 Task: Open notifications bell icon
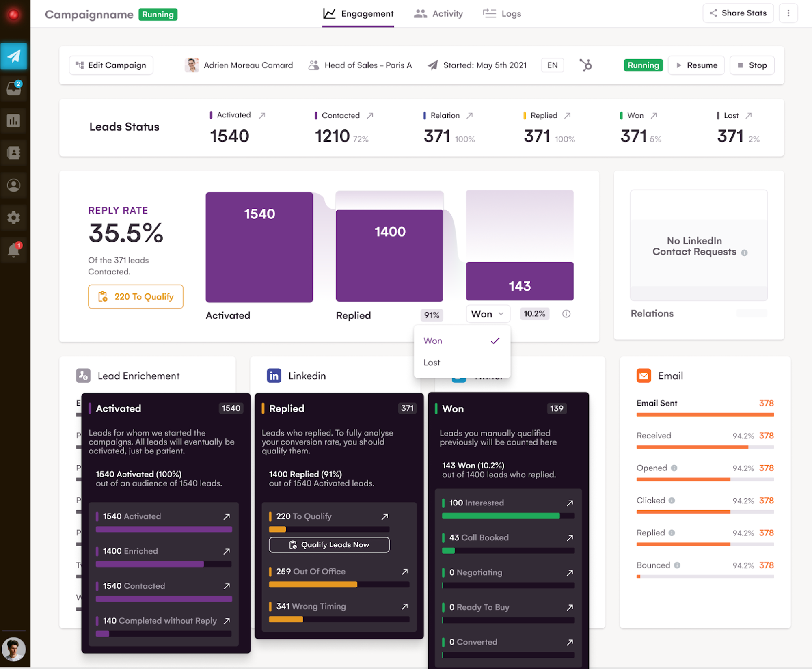click(x=14, y=250)
